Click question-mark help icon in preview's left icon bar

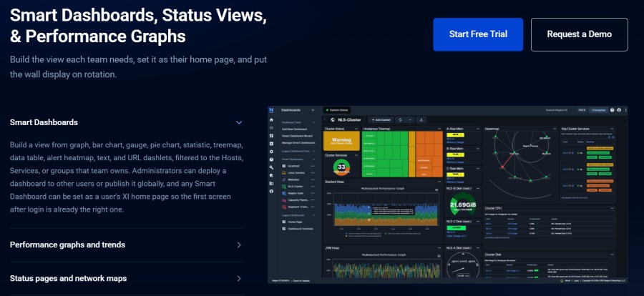coord(271,159)
